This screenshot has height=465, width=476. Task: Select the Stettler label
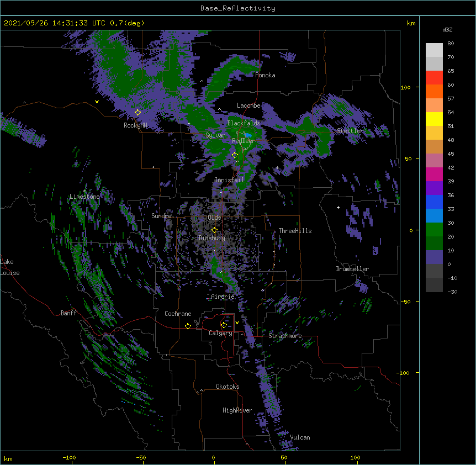coord(350,131)
